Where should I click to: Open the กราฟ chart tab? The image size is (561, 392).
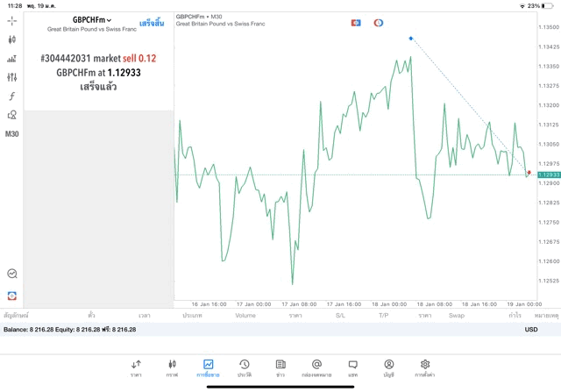click(x=172, y=368)
